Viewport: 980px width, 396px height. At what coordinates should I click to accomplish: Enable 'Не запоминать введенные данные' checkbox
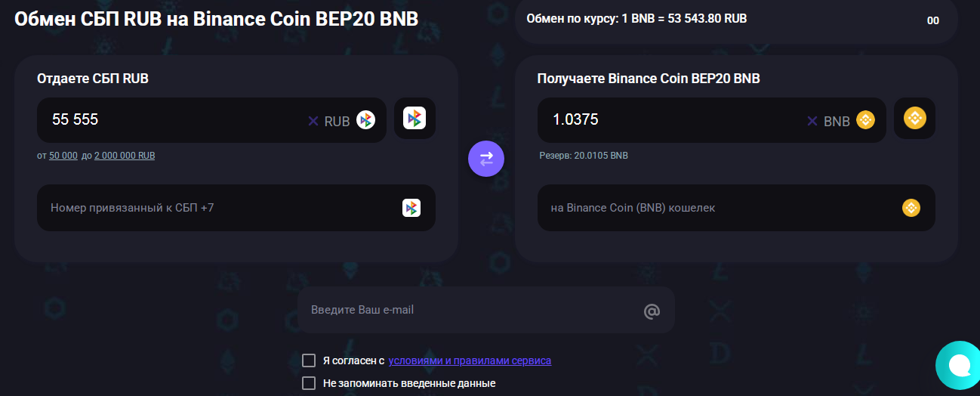tap(309, 383)
